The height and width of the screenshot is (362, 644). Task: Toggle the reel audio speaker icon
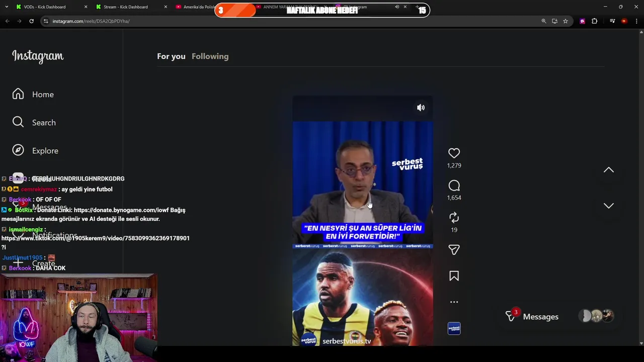pos(421,108)
